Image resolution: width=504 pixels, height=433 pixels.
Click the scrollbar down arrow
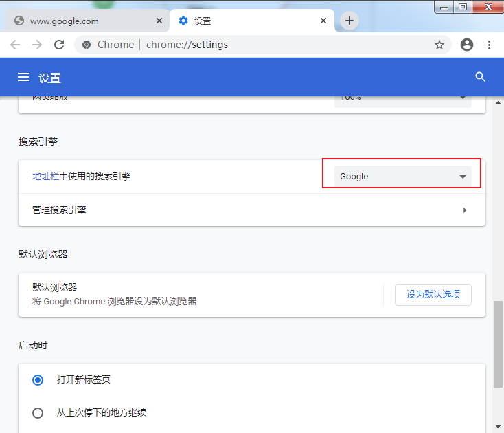[498, 427]
